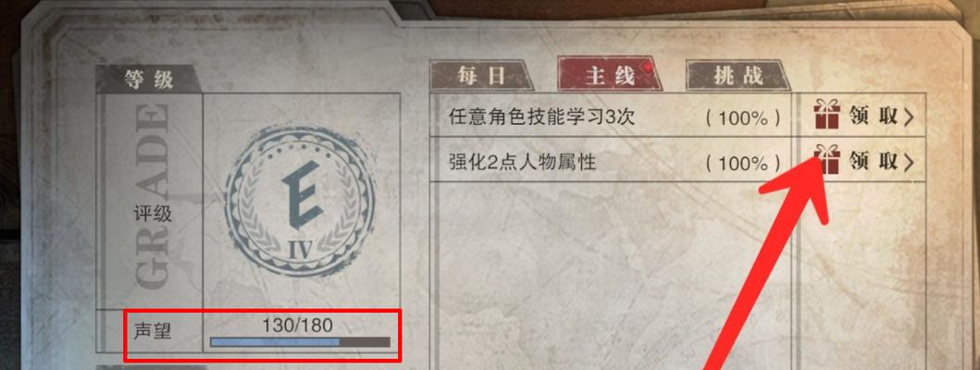Open the 任意角色技能学习3次 quest entry
Image resolution: width=980 pixels, height=370 pixels.
coord(610,117)
